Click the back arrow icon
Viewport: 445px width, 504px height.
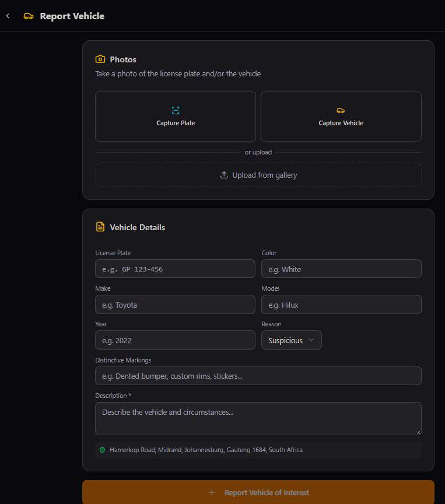(8, 16)
